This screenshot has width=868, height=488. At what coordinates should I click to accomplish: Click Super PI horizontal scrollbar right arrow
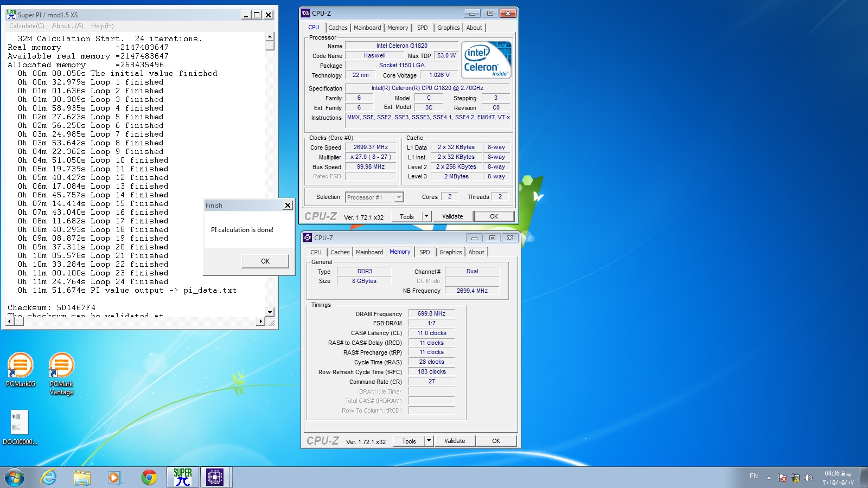pyautogui.click(x=261, y=322)
